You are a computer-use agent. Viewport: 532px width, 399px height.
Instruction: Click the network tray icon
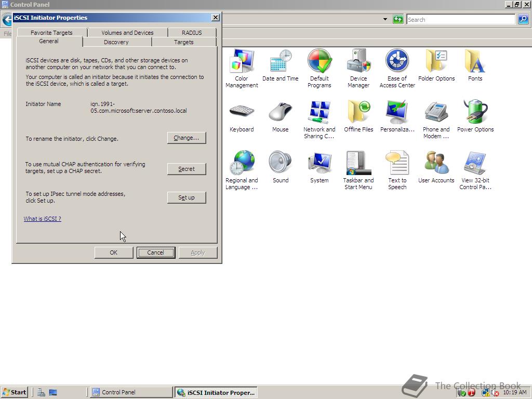485,393
